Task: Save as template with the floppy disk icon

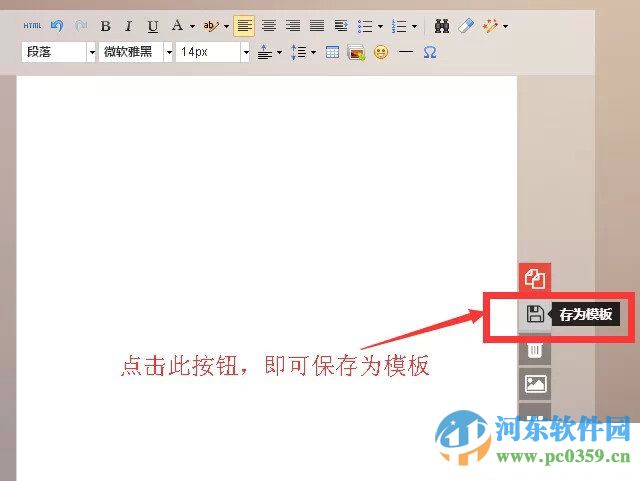Action: coord(535,314)
